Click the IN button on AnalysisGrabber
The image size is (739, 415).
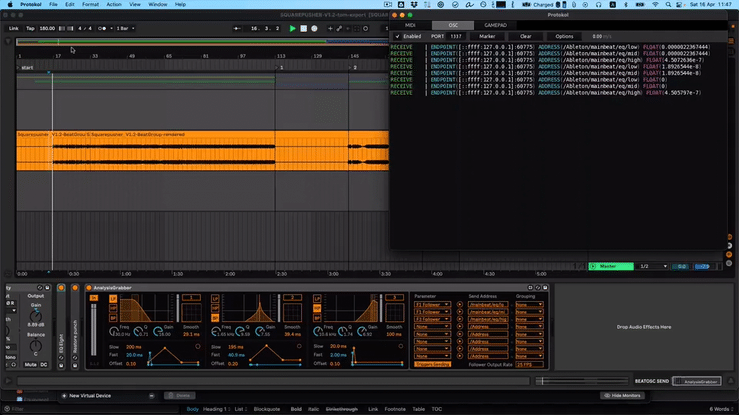tap(94, 298)
